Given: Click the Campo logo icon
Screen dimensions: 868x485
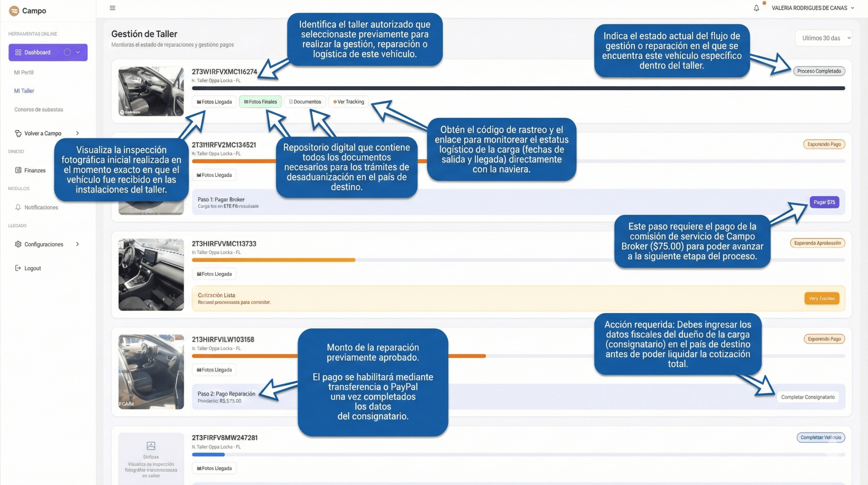Looking at the screenshot, I should point(14,11).
